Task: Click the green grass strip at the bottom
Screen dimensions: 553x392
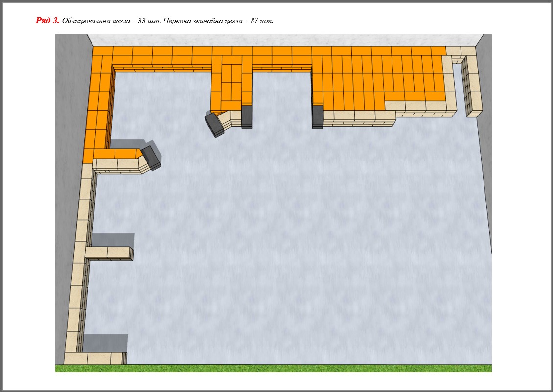Action: (x=273, y=368)
